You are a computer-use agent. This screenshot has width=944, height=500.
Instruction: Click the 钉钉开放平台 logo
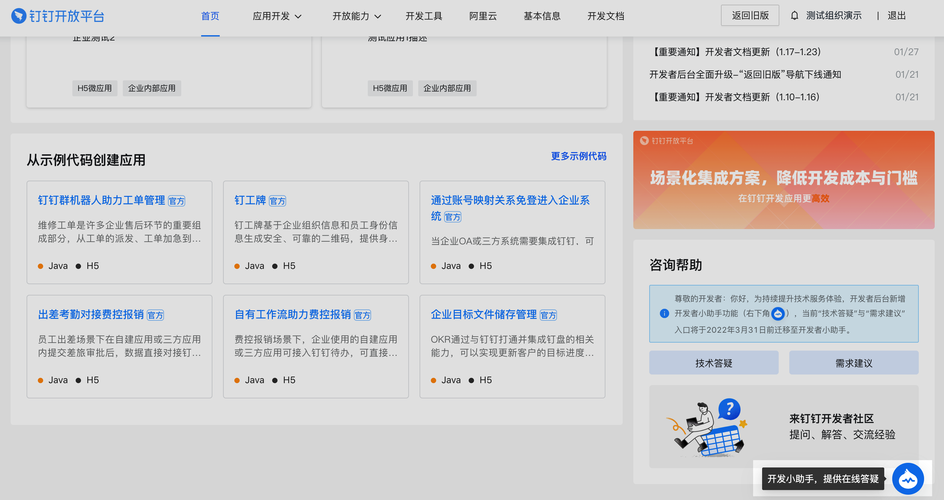click(58, 16)
